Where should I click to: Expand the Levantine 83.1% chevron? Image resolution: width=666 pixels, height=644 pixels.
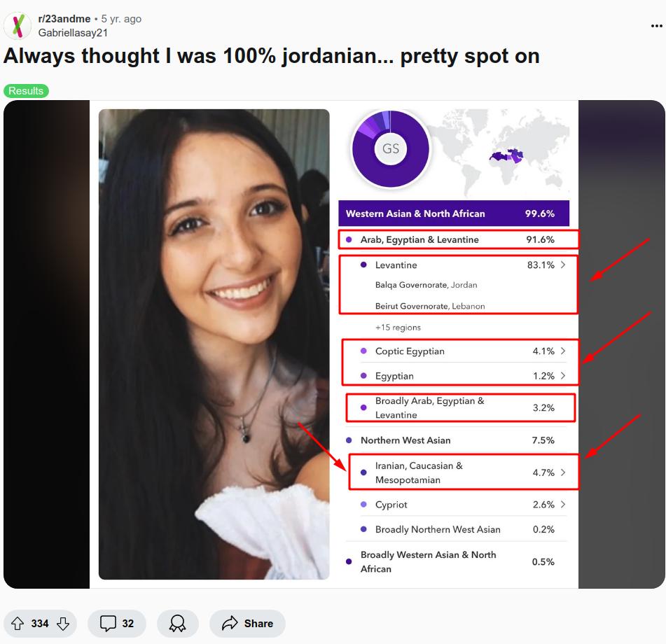pyautogui.click(x=563, y=265)
